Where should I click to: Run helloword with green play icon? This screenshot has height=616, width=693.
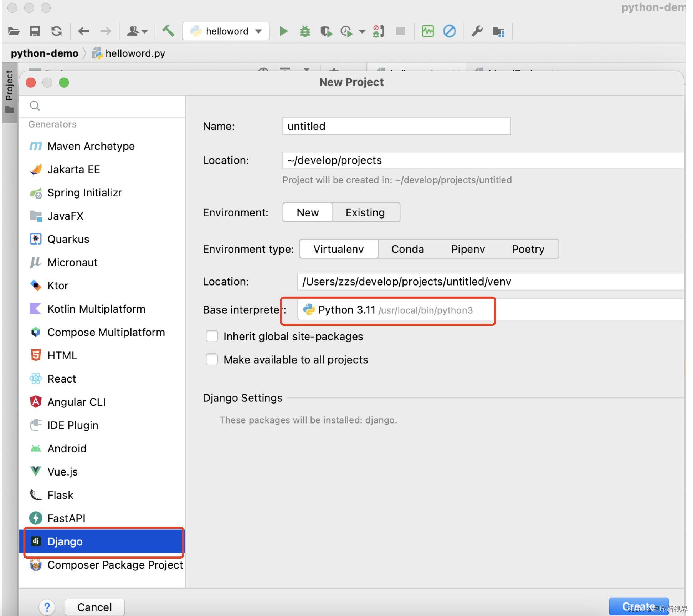pyautogui.click(x=284, y=31)
